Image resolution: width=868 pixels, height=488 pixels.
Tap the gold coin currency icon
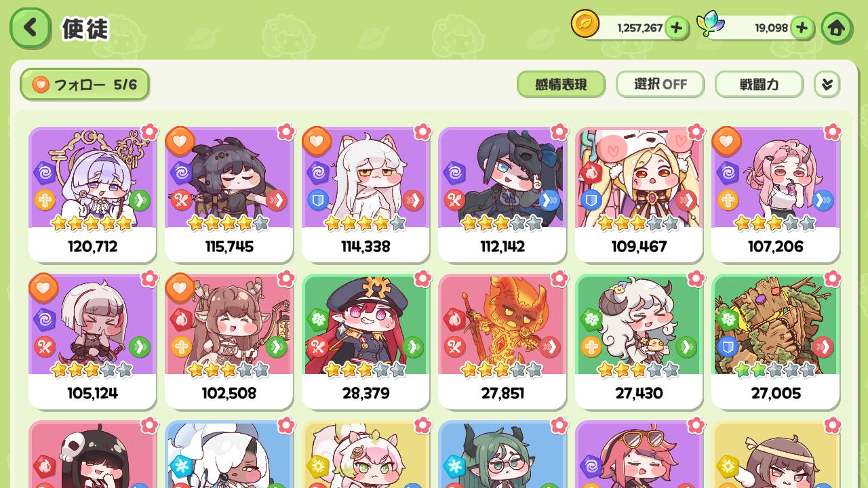coord(585,24)
